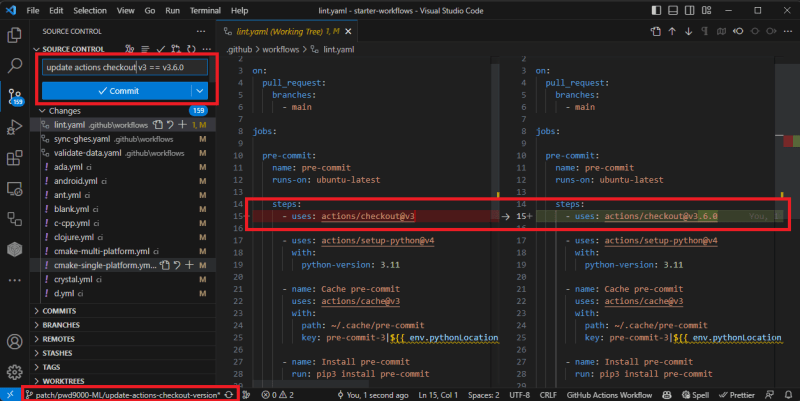Discard changes for cmake-single-platform.yml
This screenshot has width=800, height=401.
[x=177, y=265]
